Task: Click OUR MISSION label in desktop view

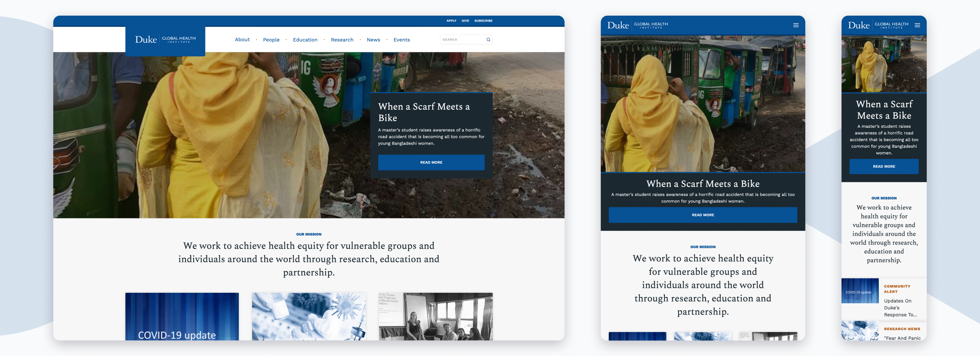Action: 309,234
